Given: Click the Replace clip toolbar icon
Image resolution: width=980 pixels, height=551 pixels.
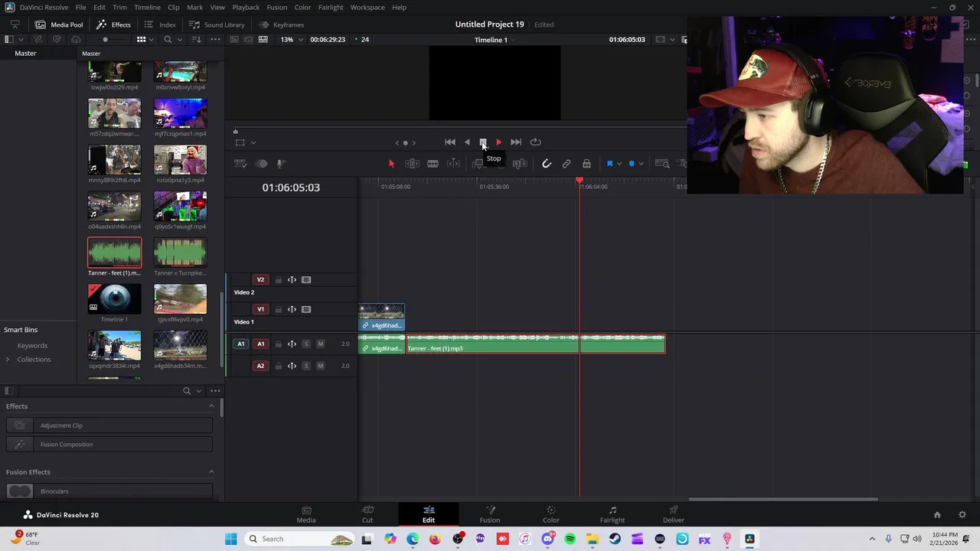Looking at the screenshot, I should (x=520, y=164).
